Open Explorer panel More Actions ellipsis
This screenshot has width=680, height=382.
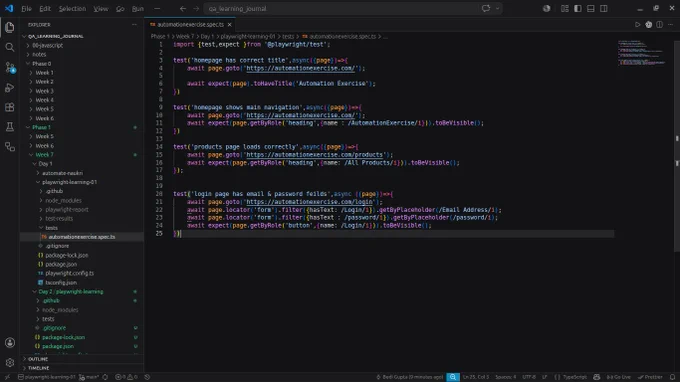[x=134, y=25]
